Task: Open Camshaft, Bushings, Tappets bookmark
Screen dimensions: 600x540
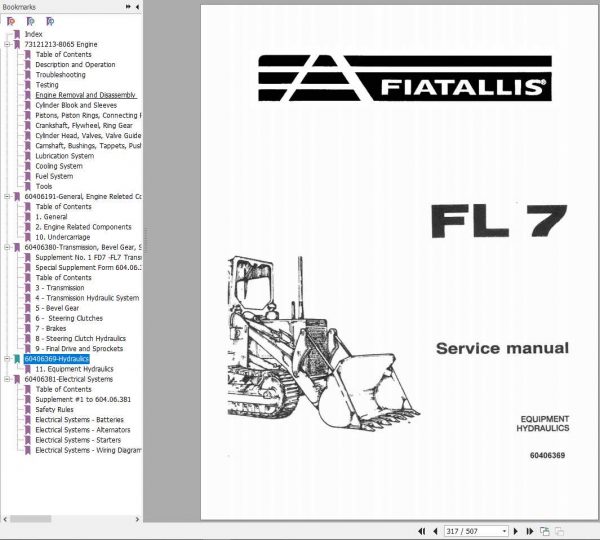Action: (88, 146)
